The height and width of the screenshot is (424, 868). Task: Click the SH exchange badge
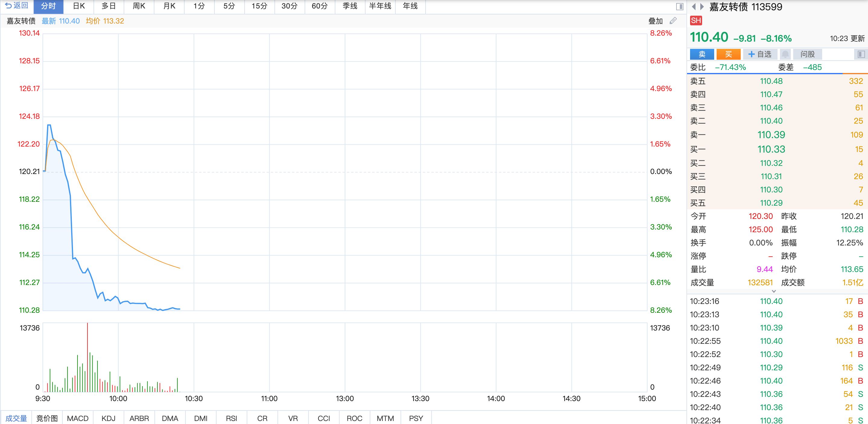click(696, 21)
